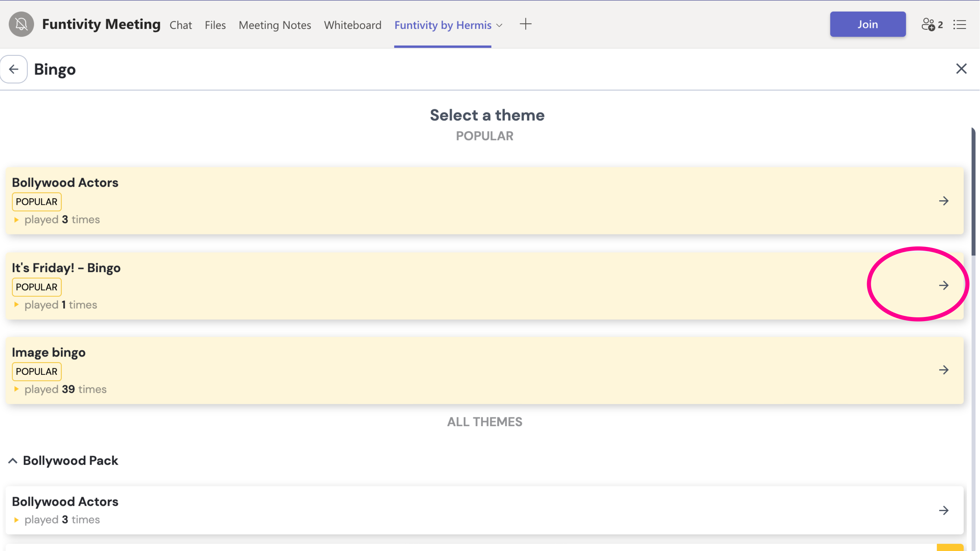
Task: Click arrow on Bollywood Actors under All Themes
Action: (944, 510)
